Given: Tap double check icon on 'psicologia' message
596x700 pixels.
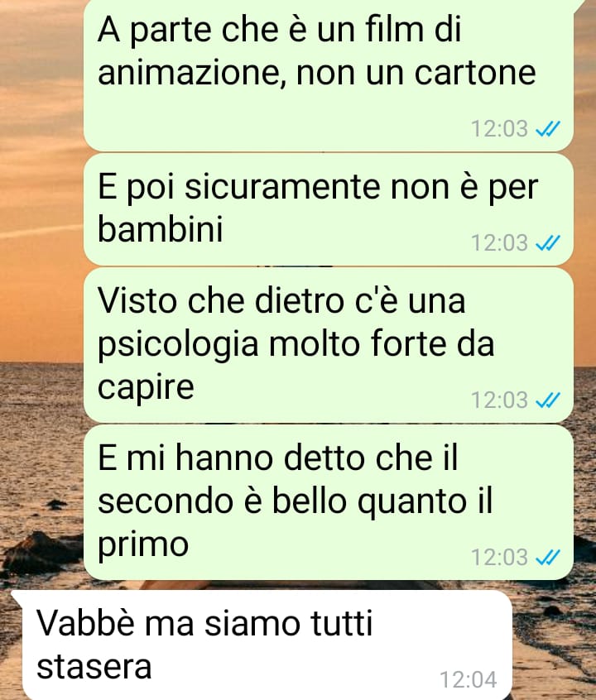Looking at the screenshot, I should click(x=548, y=400).
